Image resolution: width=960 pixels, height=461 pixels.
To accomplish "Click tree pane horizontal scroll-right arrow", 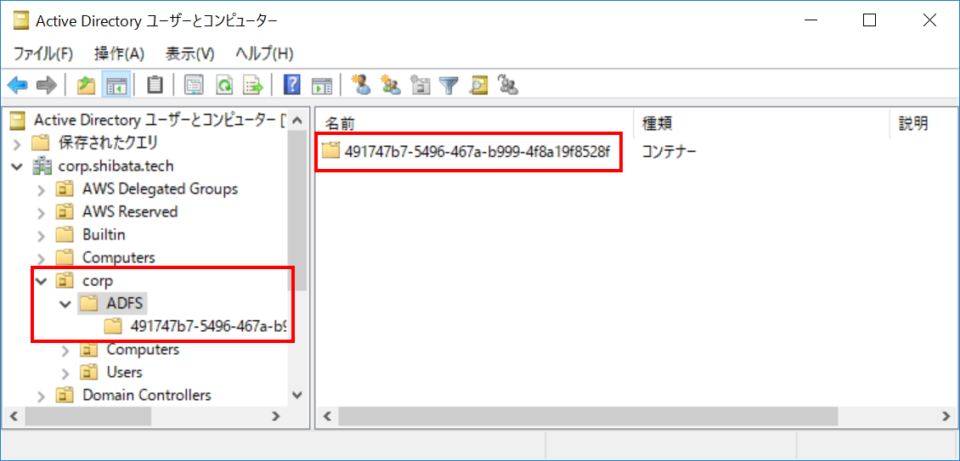I will [x=276, y=416].
